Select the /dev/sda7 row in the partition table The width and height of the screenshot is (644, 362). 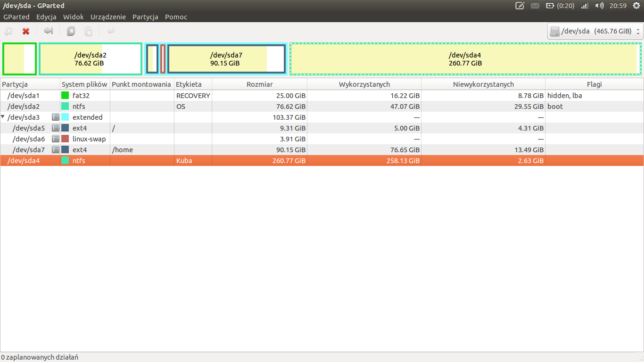point(322,149)
